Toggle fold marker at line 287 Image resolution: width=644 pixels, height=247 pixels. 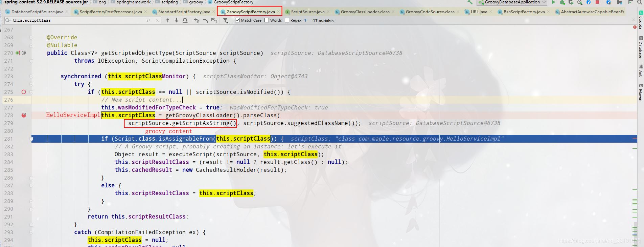tap(31, 186)
